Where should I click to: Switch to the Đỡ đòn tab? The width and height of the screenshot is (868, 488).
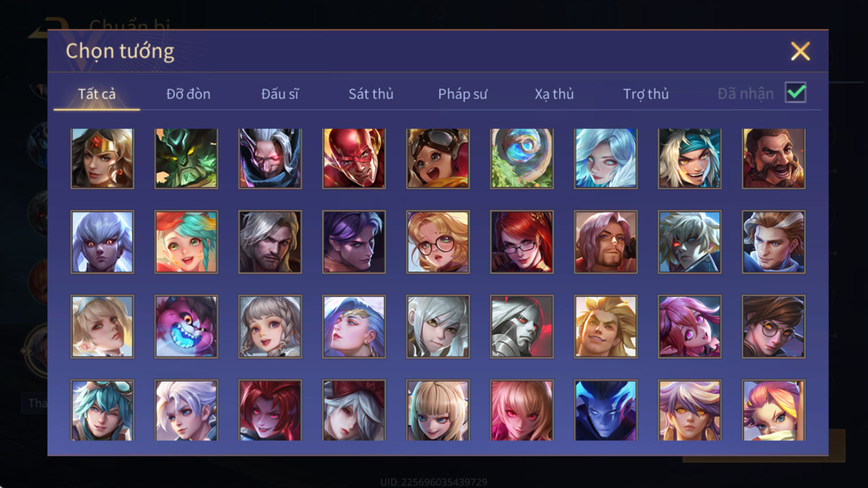[188, 94]
